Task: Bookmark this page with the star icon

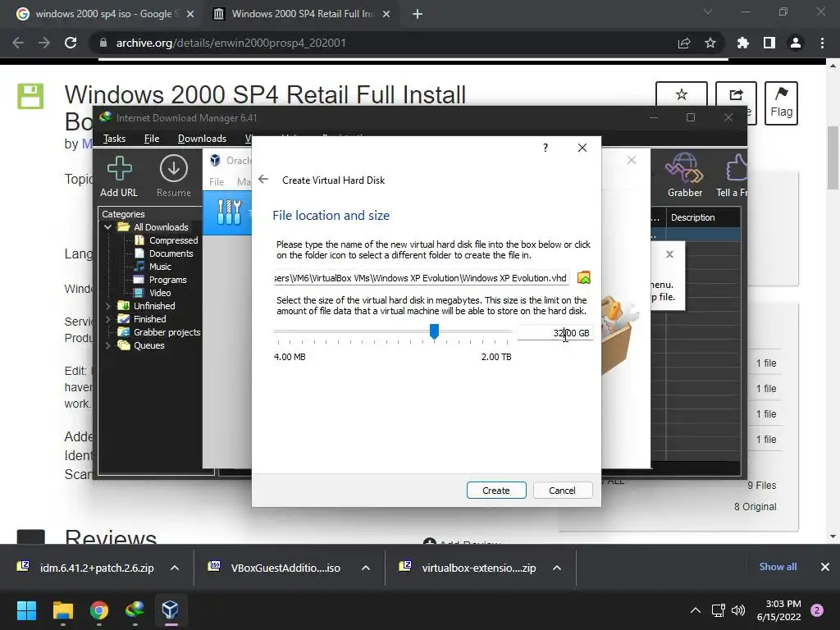Action: (710, 43)
